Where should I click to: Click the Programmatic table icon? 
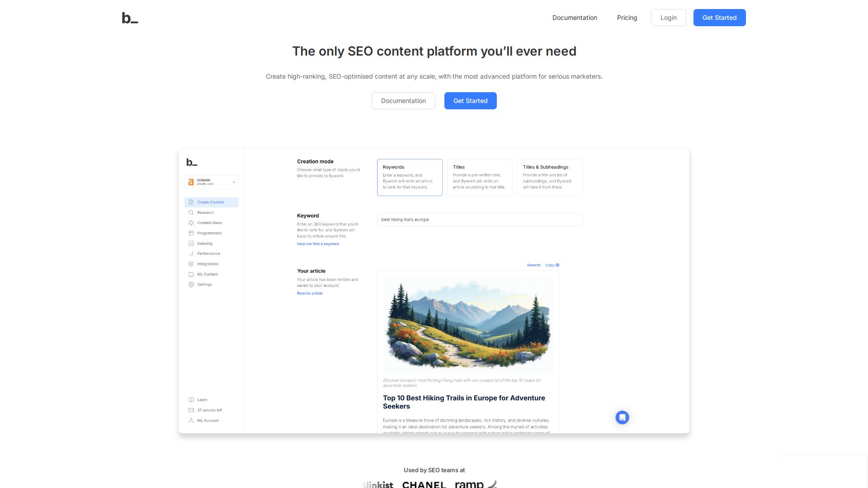[x=191, y=233]
